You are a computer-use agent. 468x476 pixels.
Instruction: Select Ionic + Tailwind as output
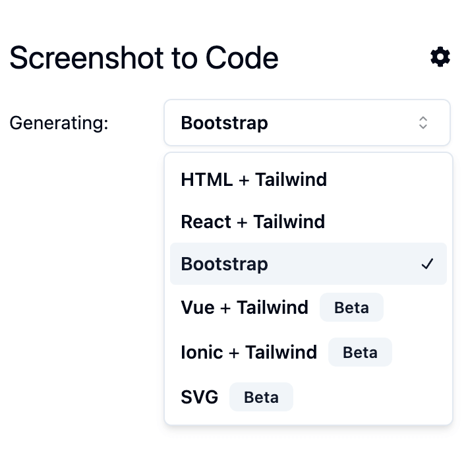tap(249, 353)
